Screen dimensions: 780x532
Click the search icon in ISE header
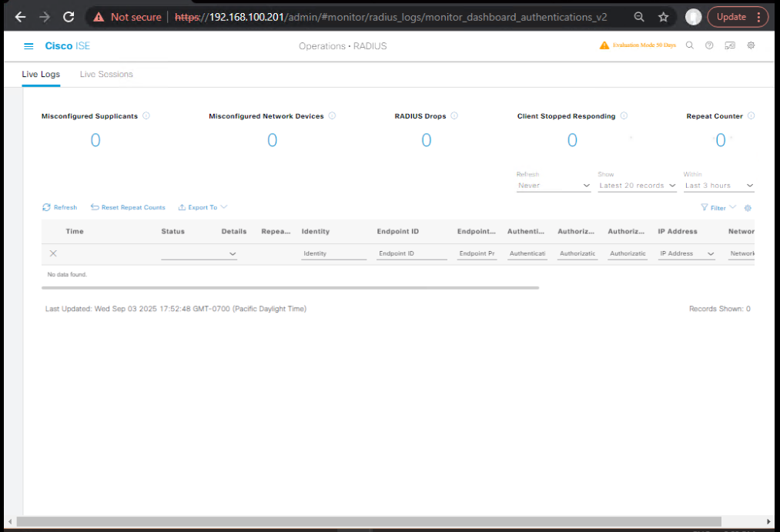690,45
